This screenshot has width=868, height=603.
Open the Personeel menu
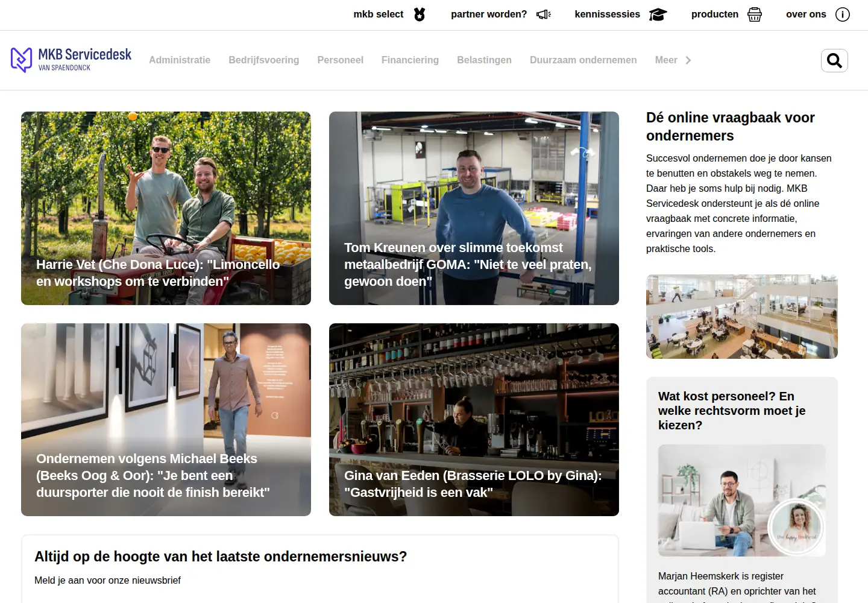coord(341,60)
